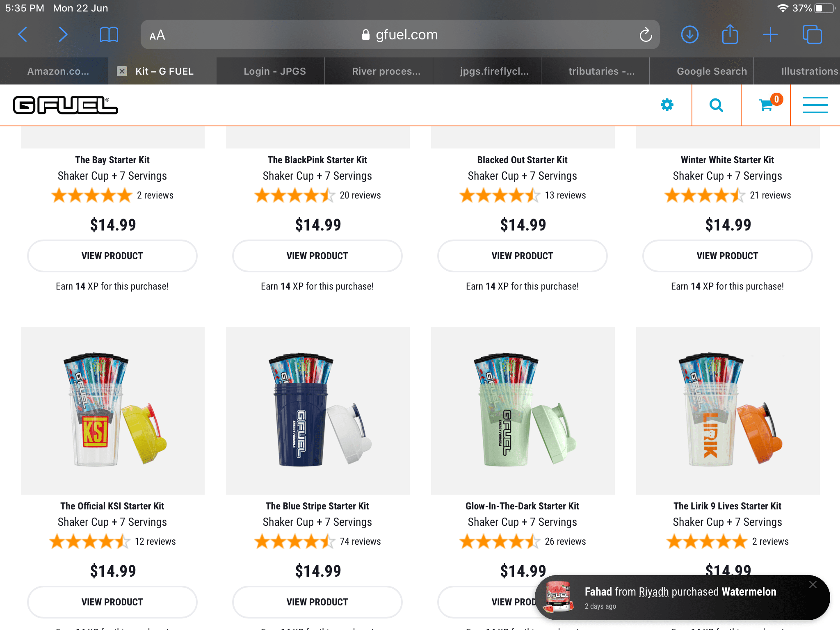
Task: Expand the hamburger navigation menu
Action: (x=815, y=105)
